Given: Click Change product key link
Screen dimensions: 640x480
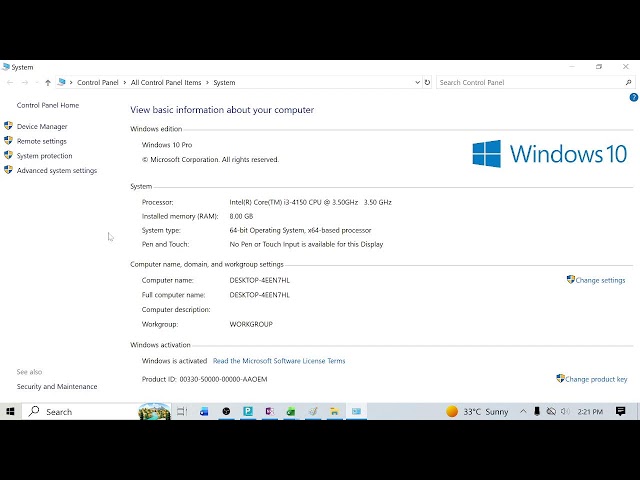Looking at the screenshot, I should [x=596, y=379].
